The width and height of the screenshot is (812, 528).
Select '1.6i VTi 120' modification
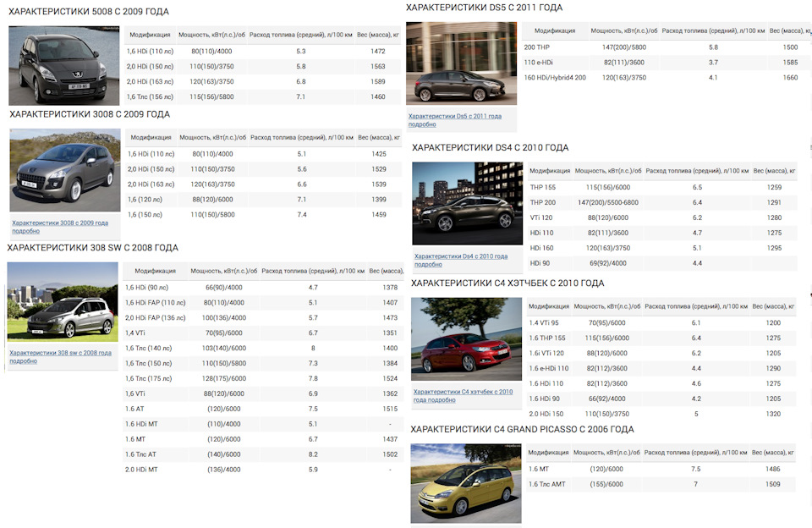point(546,354)
